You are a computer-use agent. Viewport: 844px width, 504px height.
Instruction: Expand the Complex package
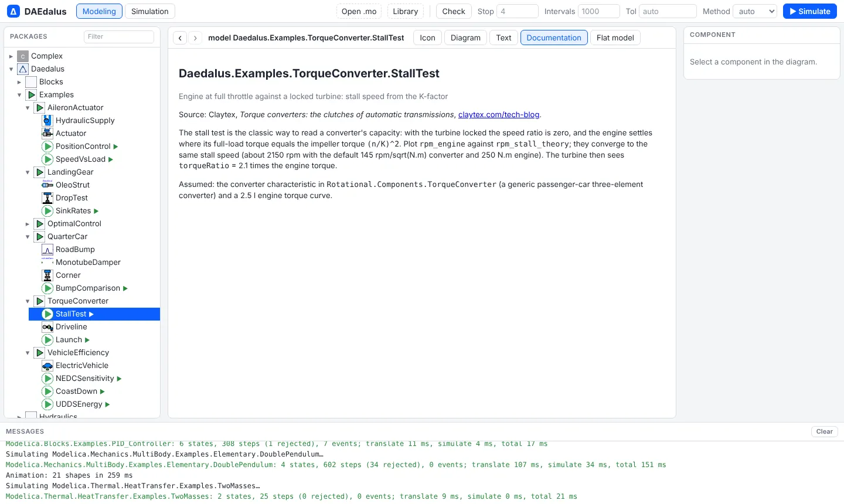tap(11, 56)
